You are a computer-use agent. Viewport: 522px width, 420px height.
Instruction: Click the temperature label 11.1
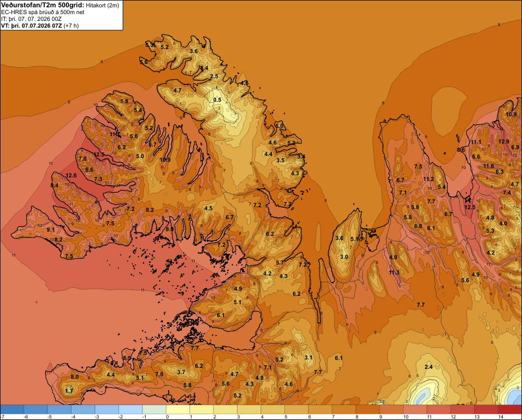click(476, 142)
